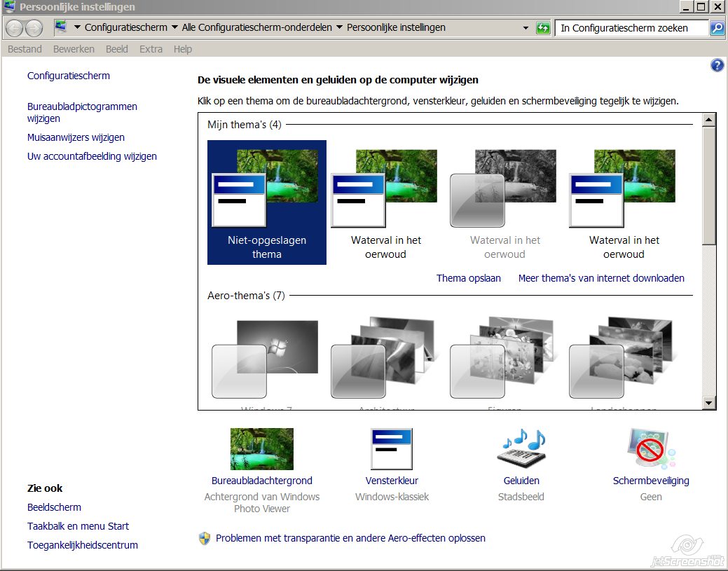This screenshot has width=728, height=571.
Task: Expand dropdown arrow before Configuratiescherm breadcrumb
Action: click(77, 27)
